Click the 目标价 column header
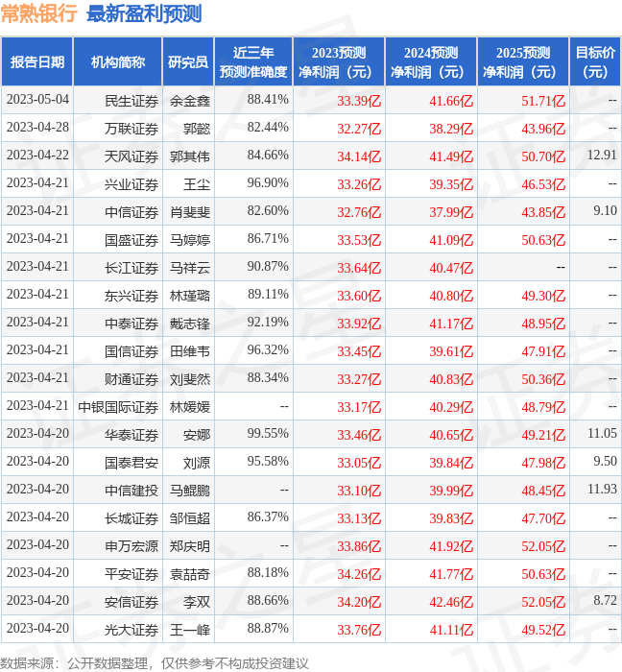 tap(595, 62)
